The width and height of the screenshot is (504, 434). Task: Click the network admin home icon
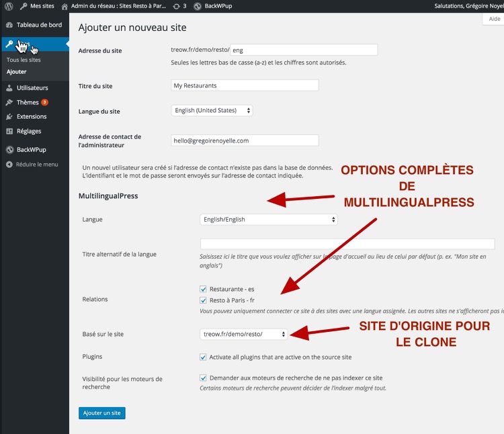coord(65,7)
